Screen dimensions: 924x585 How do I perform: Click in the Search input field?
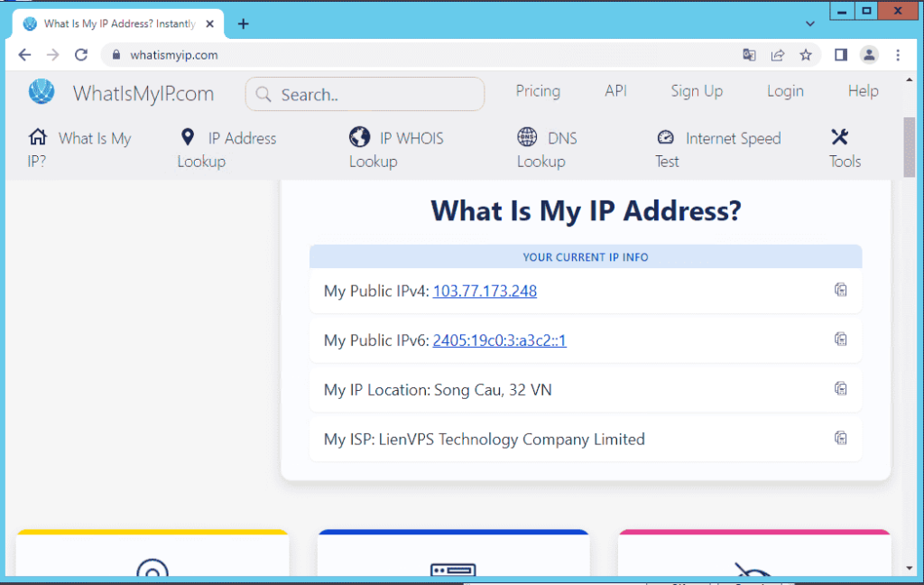click(x=365, y=94)
